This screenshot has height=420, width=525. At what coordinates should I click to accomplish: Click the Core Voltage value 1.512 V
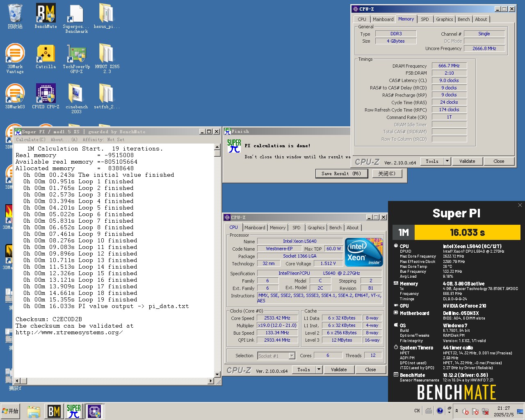pos(328,263)
